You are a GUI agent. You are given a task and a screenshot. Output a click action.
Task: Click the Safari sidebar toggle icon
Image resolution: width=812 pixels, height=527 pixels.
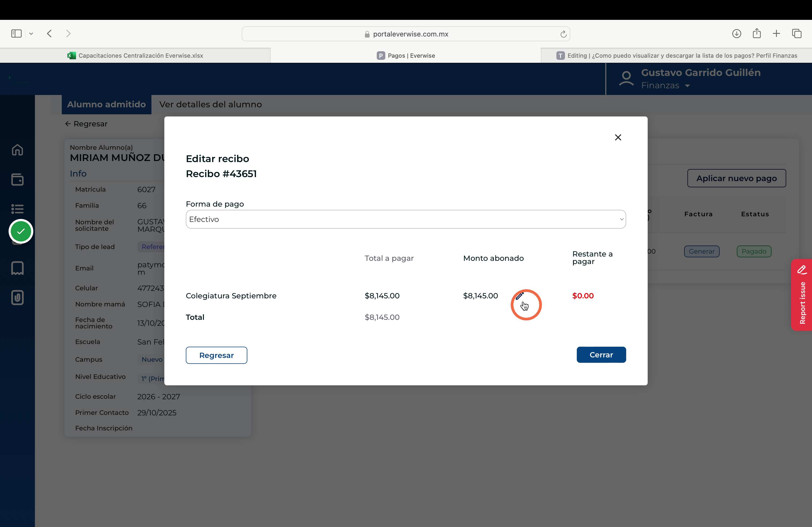pyautogui.click(x=16, y=33)
